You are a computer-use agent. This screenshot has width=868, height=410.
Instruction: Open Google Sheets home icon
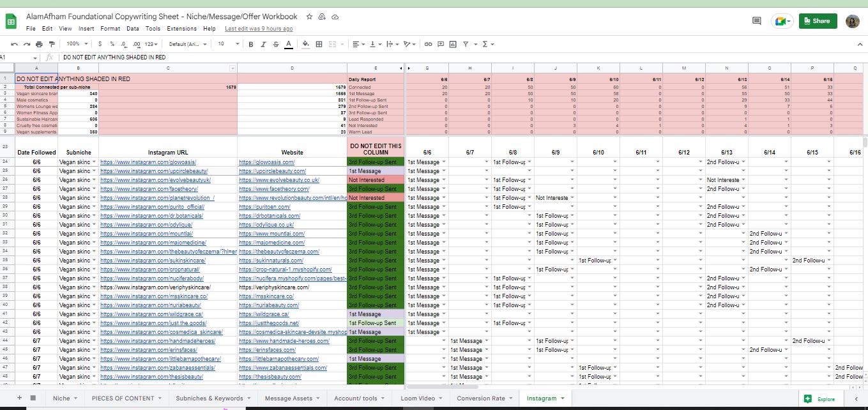click(11, 22)
